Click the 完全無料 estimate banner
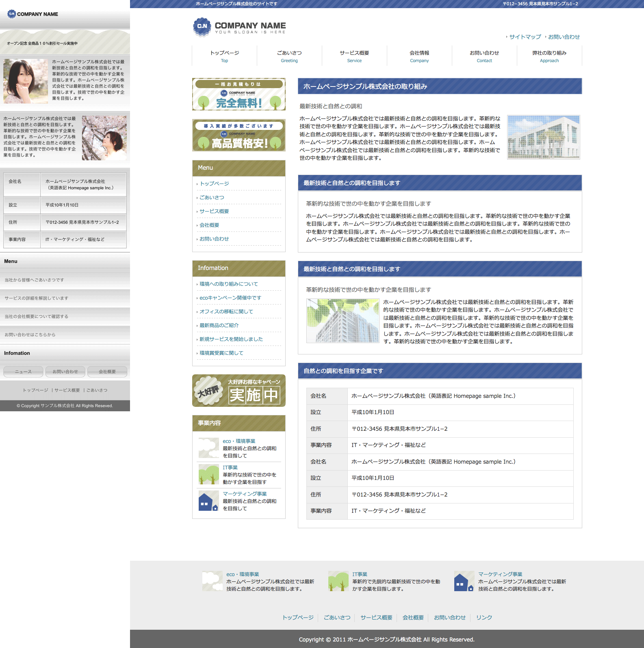 pos(239,94)
